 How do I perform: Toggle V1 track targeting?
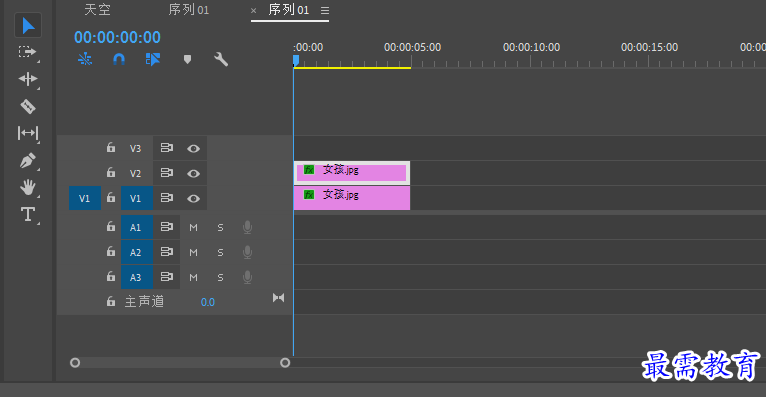click(x=137, y=198)
